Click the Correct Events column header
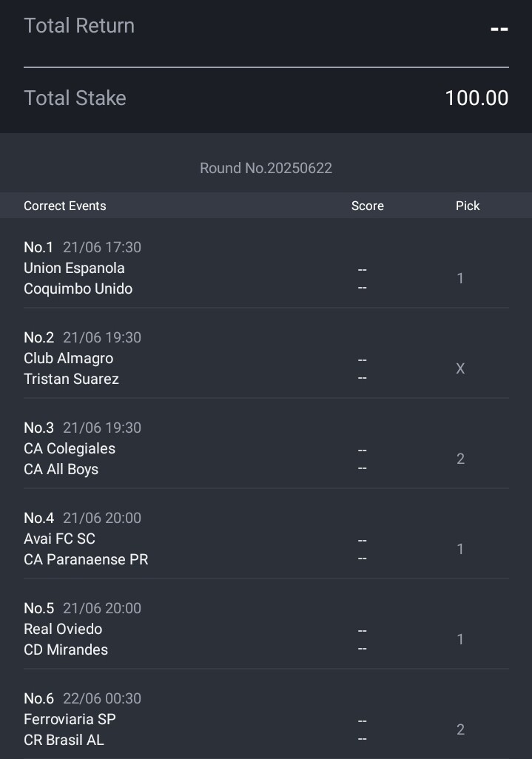The height and width of the screenshot is (759, 532). point(65,206)
